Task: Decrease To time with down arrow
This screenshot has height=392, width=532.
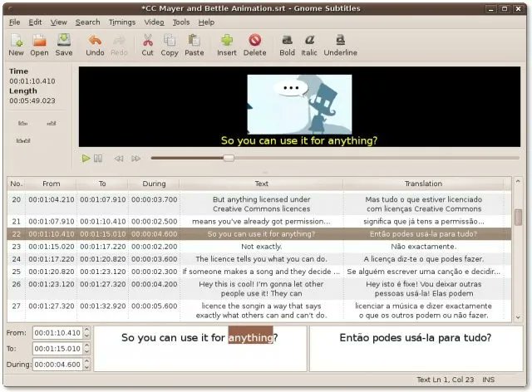Action: [86, 351]
